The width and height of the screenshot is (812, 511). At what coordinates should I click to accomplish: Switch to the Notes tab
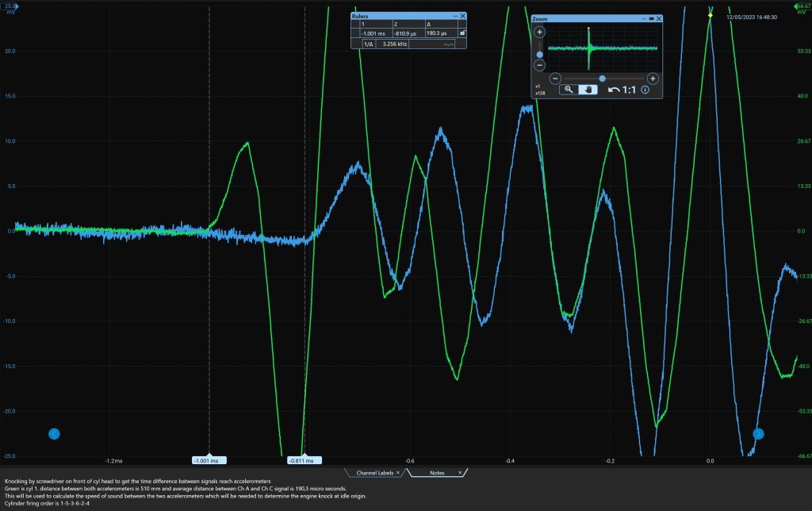point(437,473)
